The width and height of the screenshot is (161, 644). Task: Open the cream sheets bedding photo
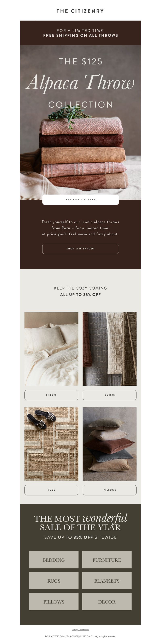(x=51, y=349)
